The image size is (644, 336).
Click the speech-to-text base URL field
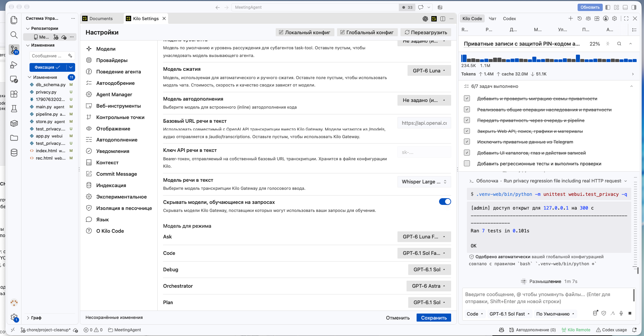click(x=424, y=123)
